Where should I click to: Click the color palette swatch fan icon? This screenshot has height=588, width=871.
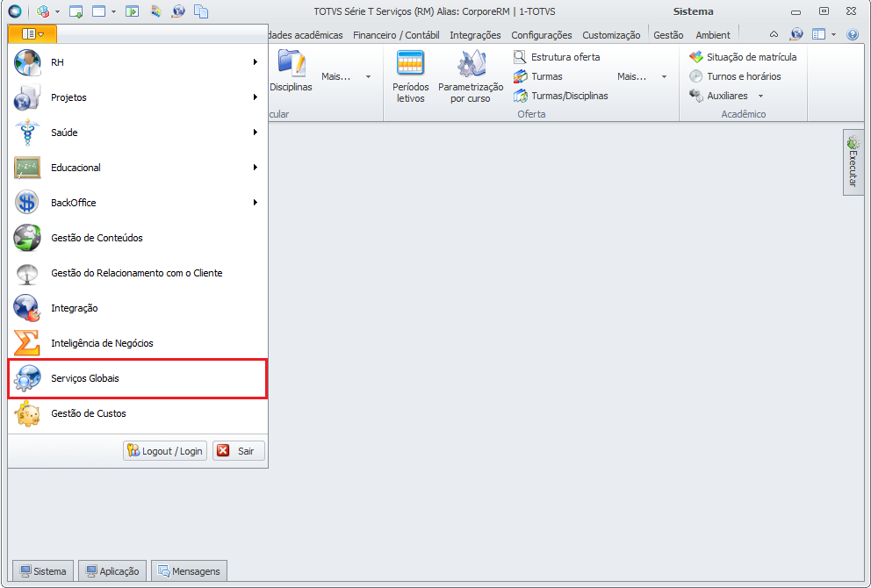click(155, 11)
